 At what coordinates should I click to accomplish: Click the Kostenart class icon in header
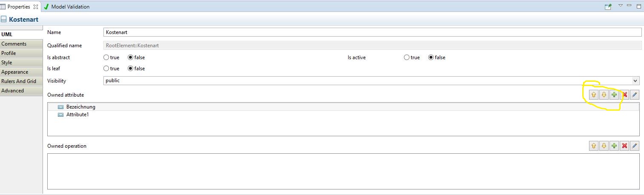[4, 19]
